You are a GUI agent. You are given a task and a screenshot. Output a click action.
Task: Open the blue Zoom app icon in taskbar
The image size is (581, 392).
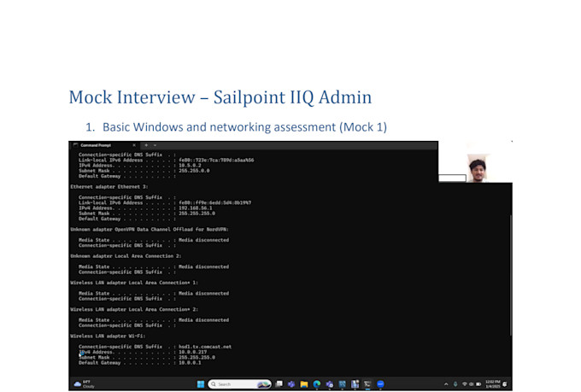pos(380,384)
